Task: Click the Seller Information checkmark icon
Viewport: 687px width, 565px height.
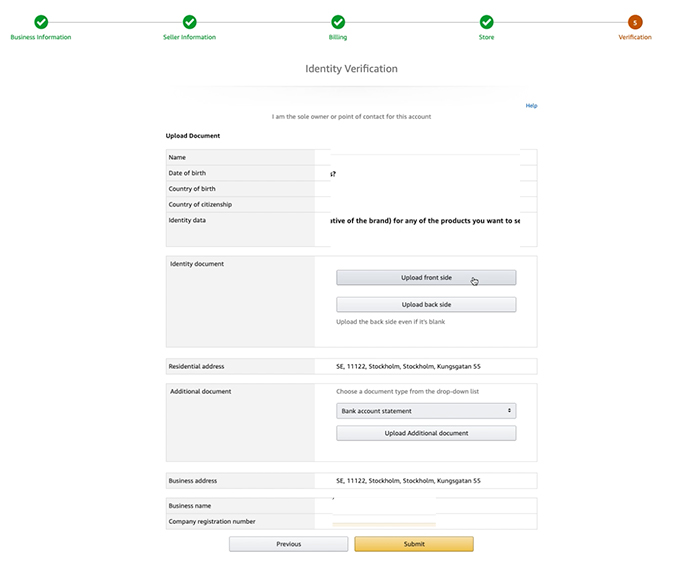Action: point(189,22)
